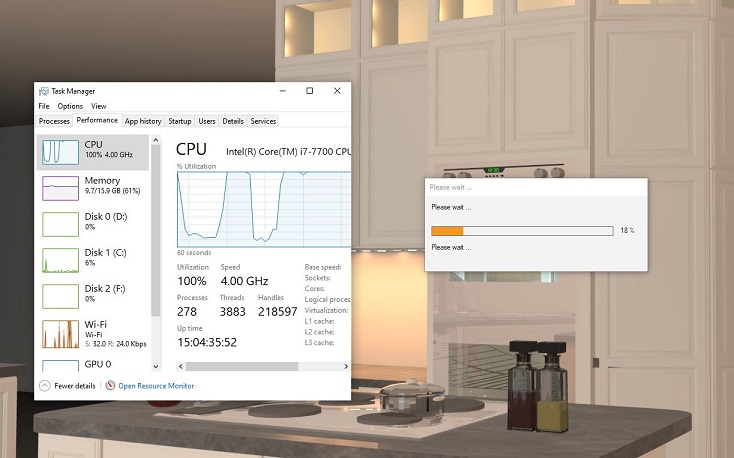
Task: Click the CPU label in the sidebar
Action: (94, 145)
